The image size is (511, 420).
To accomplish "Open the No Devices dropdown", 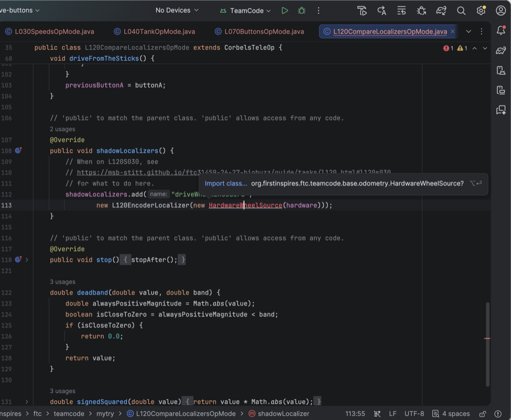I will click(x=177, y=10).
